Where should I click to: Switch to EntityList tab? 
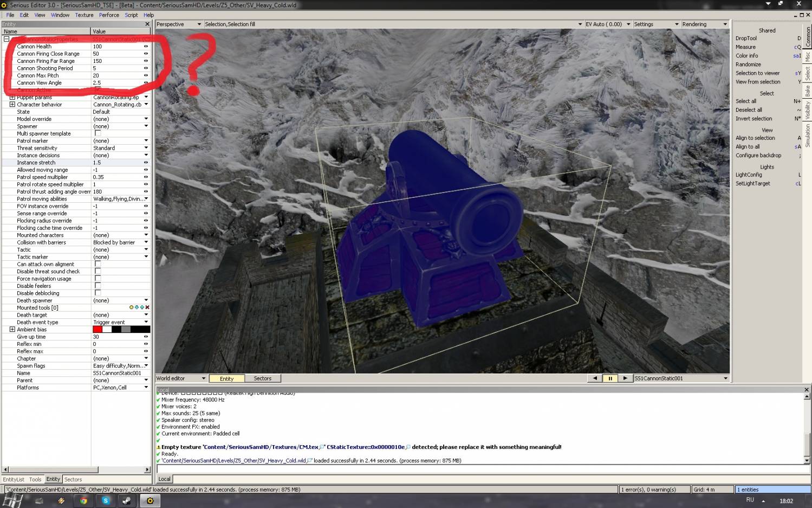14,479
